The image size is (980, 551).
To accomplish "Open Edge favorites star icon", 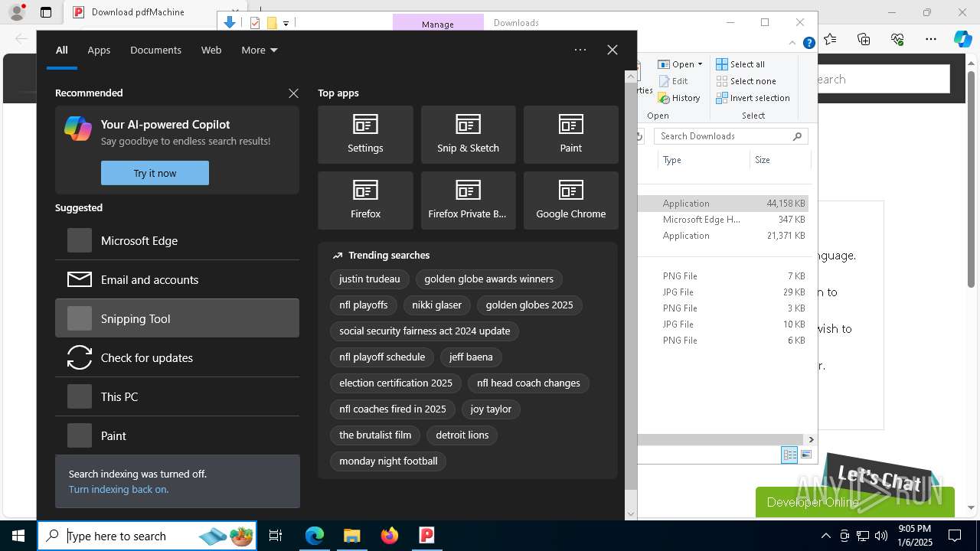I will pos(830,39).
